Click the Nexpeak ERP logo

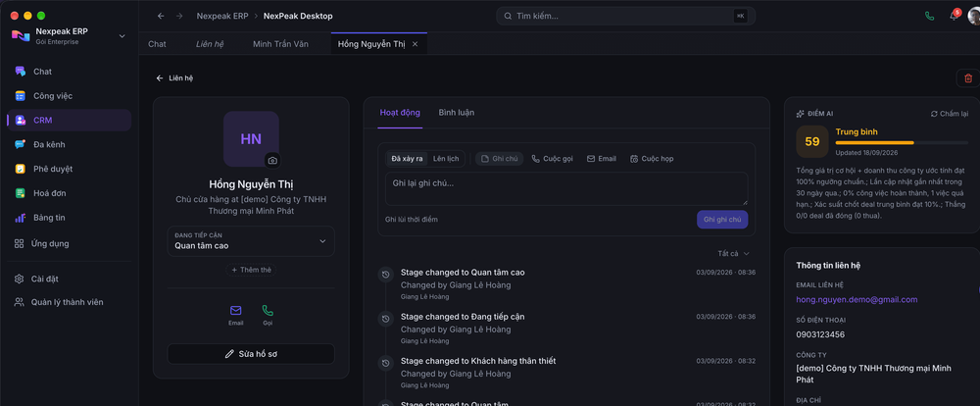(x=21, y=35)
